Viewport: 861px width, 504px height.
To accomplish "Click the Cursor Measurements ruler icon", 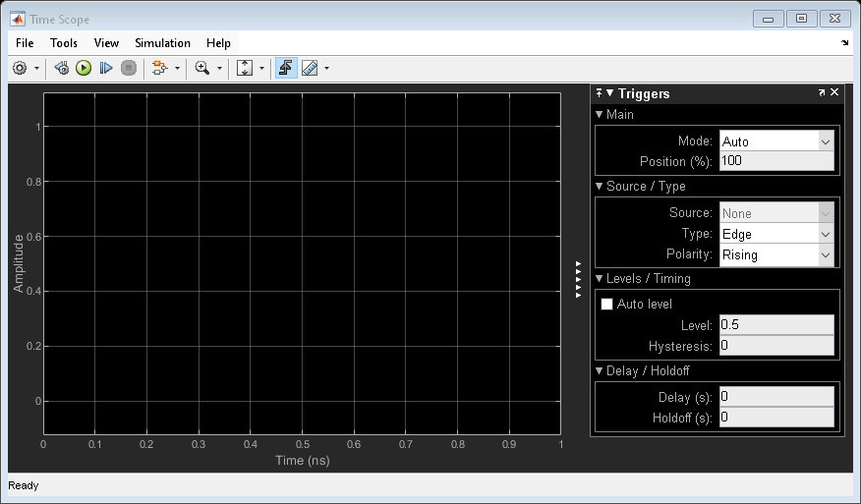I will [310, 68].
